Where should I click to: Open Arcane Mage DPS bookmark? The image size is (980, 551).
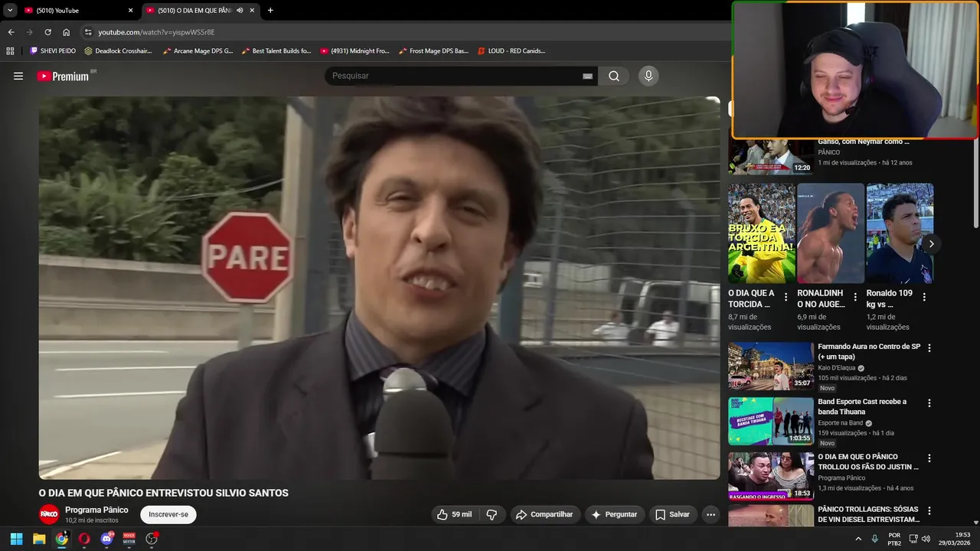pos(198,51)
